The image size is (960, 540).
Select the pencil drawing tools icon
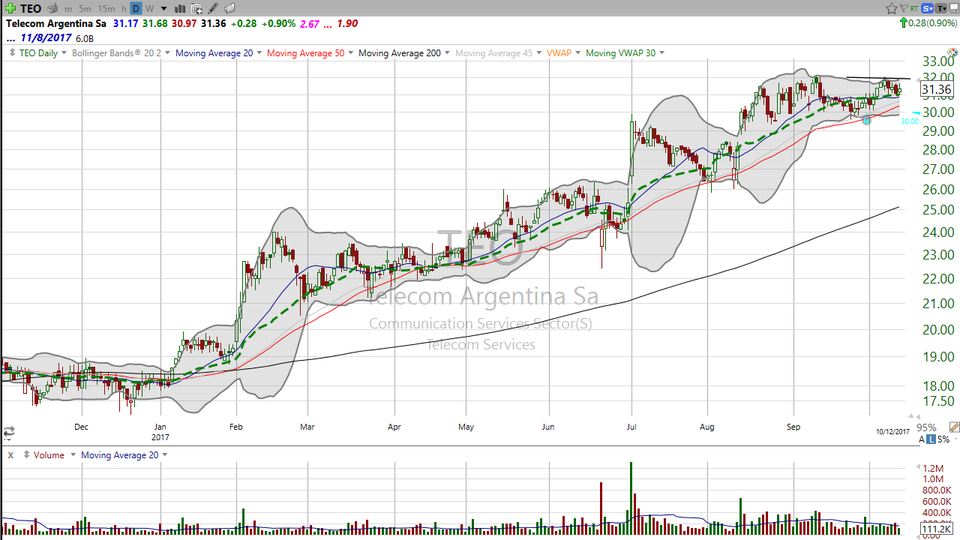coord(212,9)
